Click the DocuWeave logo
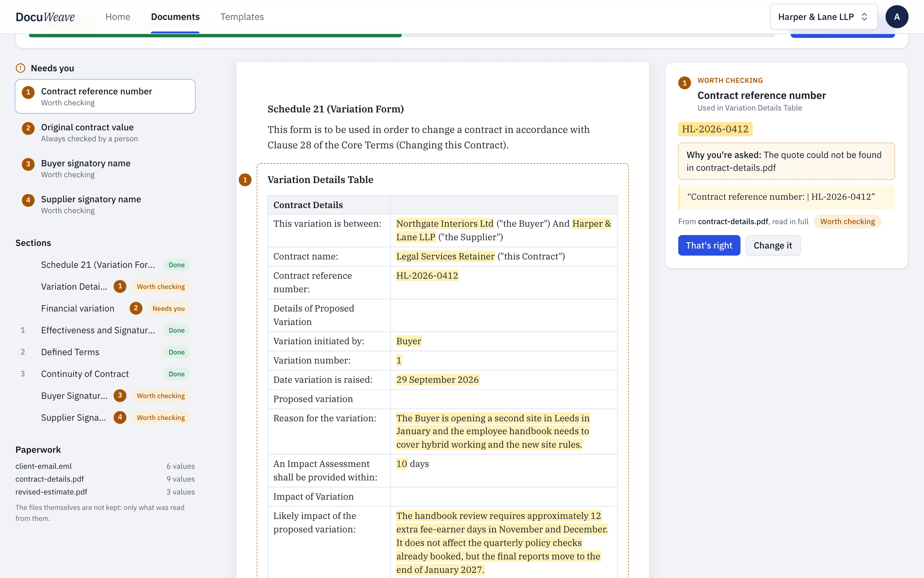 tap(45, 17)
